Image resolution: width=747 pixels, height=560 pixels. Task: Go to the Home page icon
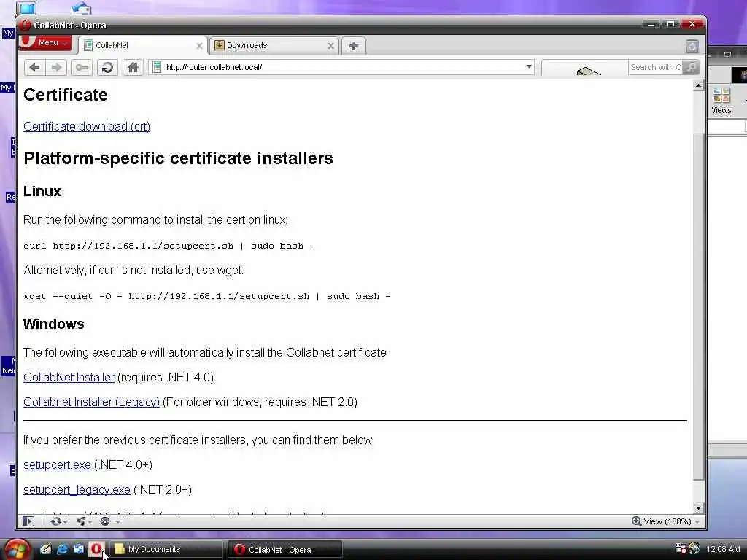click(x=133, y=67)
